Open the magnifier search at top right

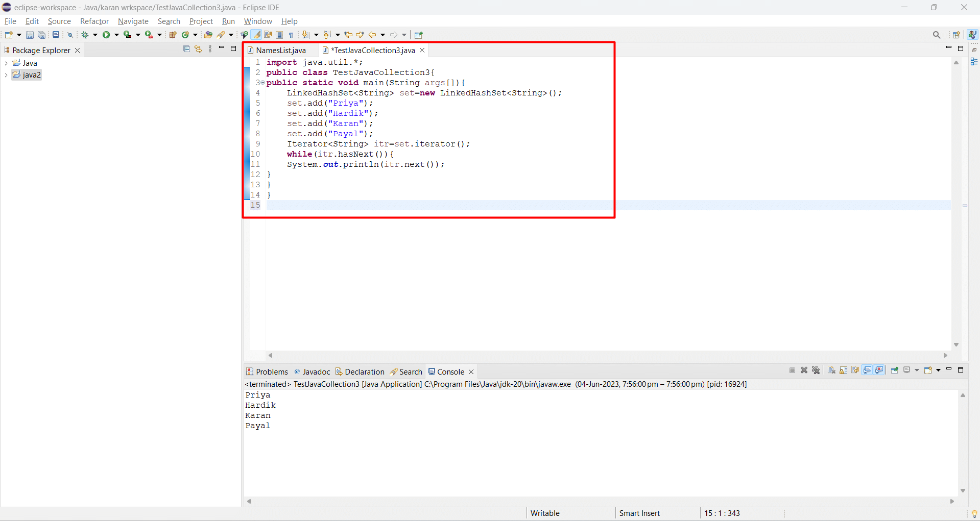pyautogui.click(x=937, y=35)
